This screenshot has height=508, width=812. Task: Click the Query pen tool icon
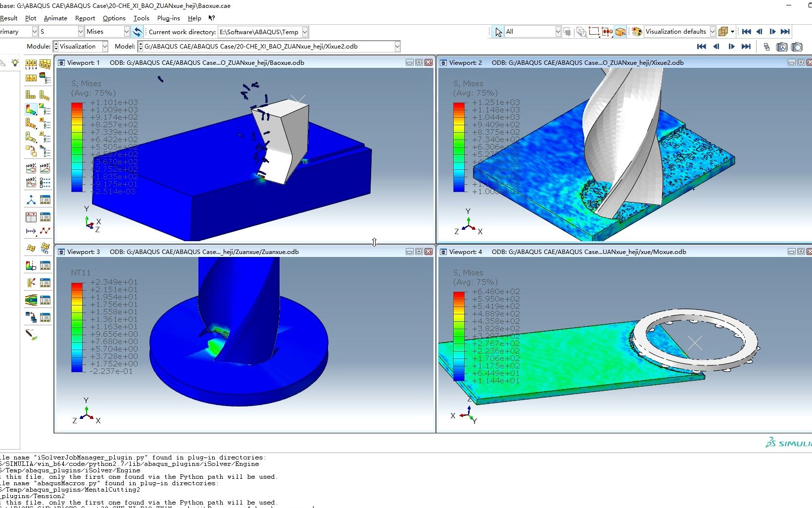coord(31,335)
